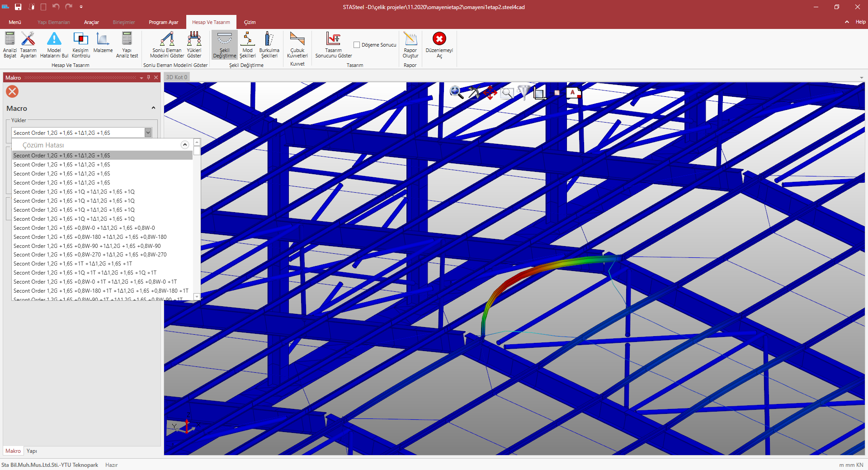The image size is (868, 470).
Task: Open Tasarım Ayarları from the ribbon
Action: point(28,39)
